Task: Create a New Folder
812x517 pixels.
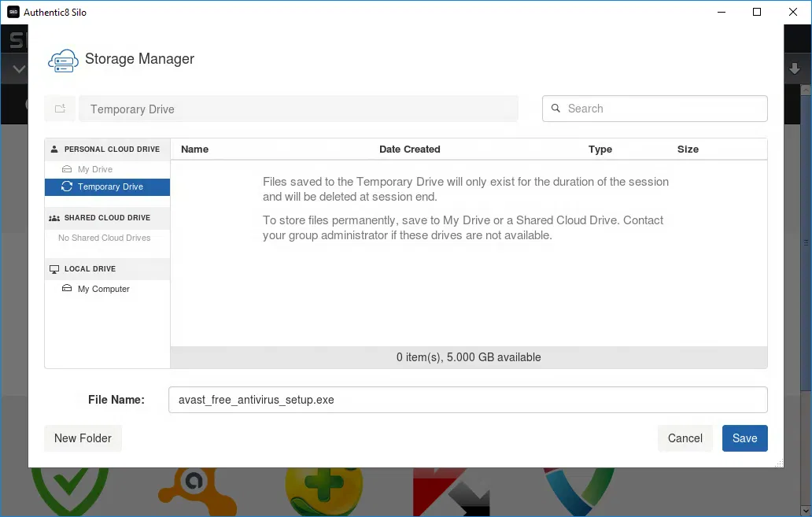Action: click(x=83, y=438)
